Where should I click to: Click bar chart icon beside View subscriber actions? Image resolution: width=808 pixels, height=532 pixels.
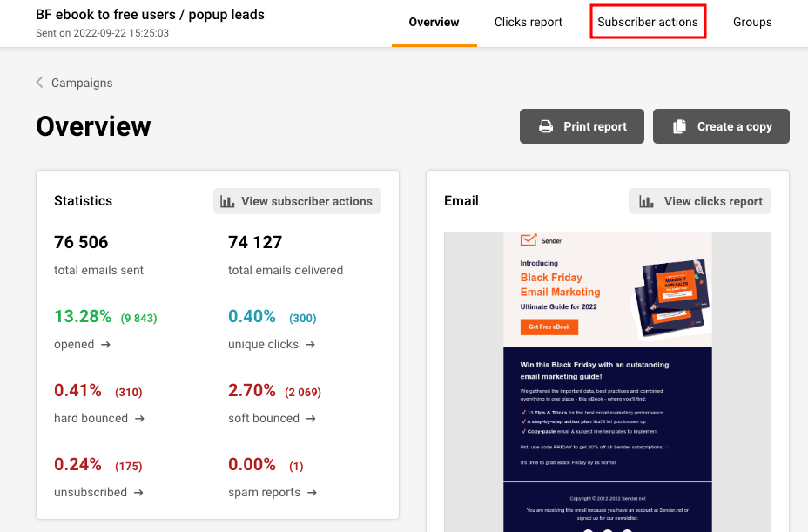pyautogui.click(x=227, y=201)
